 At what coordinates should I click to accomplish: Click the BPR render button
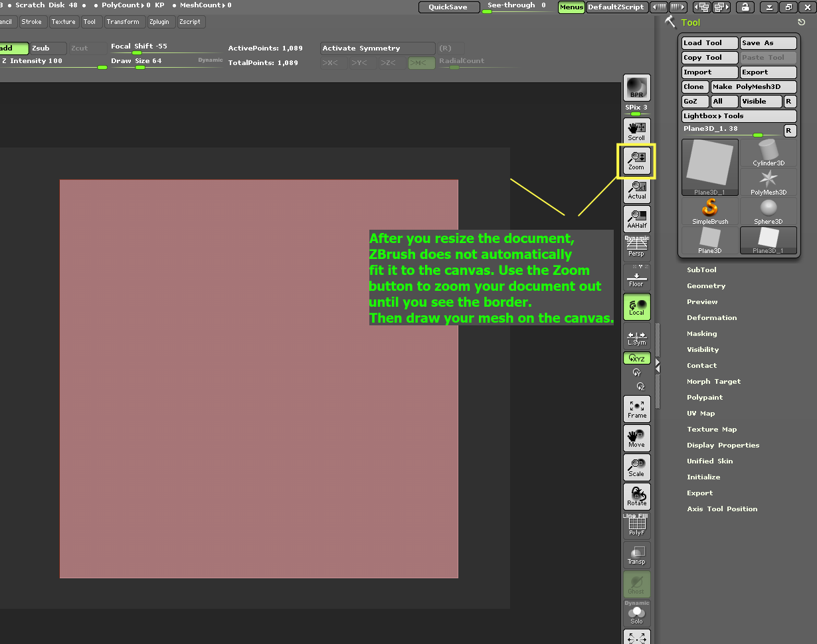(637, 88)
